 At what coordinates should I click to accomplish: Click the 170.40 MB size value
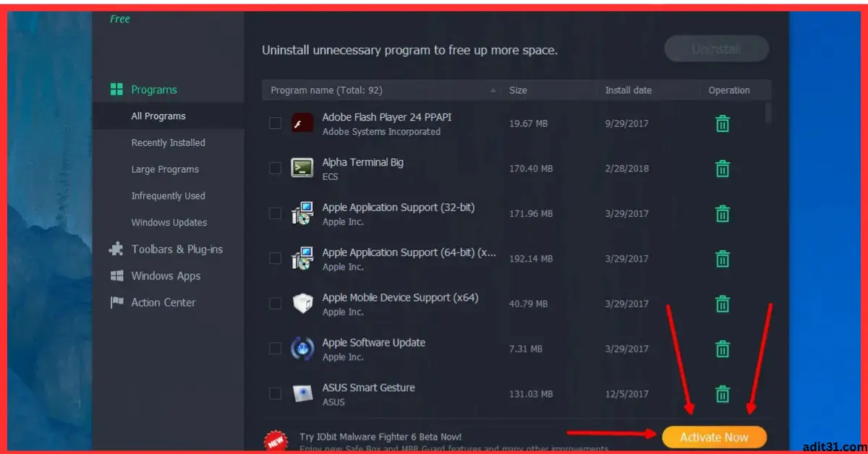click(x=531, y=168)
